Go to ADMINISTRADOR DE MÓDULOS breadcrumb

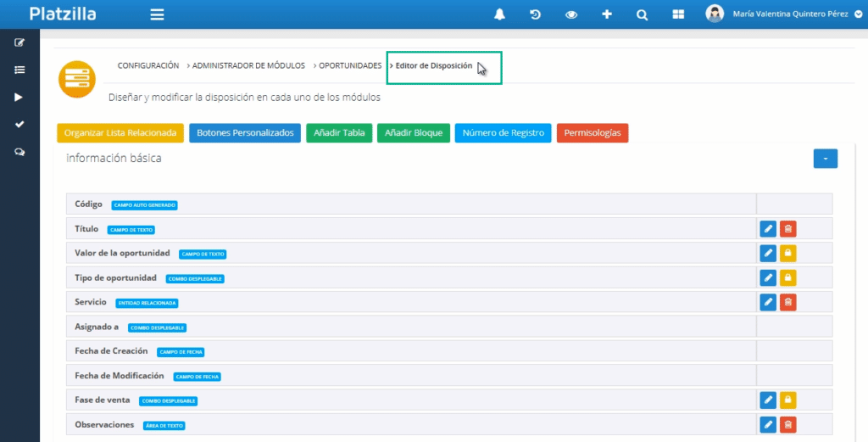tap(248, 65)
